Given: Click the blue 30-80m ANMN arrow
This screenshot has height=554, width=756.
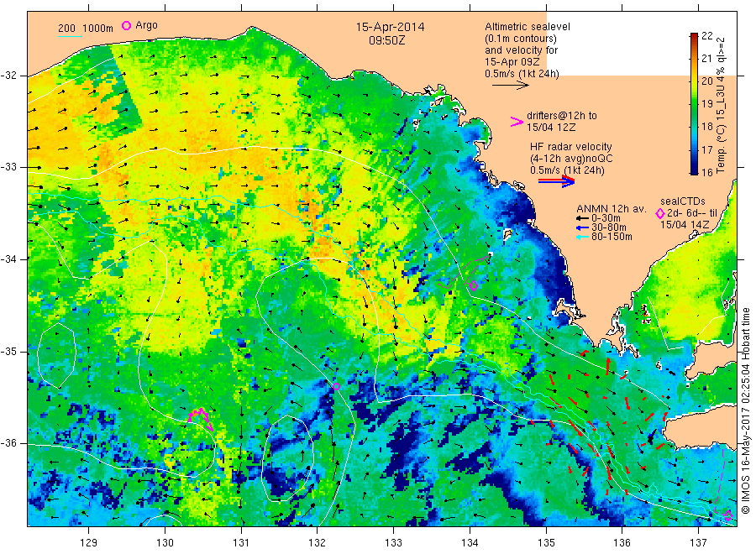Looking at the screenshot, I should [x=582, y=227].
